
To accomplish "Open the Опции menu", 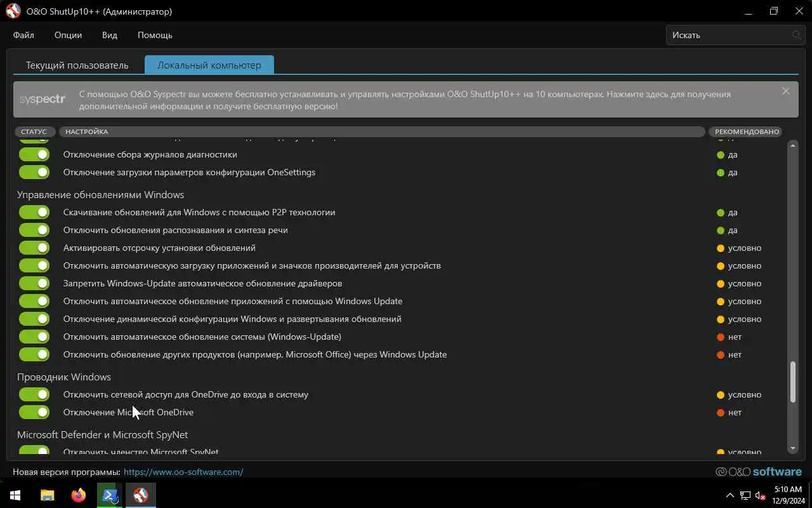I will (x=68, y=35).
